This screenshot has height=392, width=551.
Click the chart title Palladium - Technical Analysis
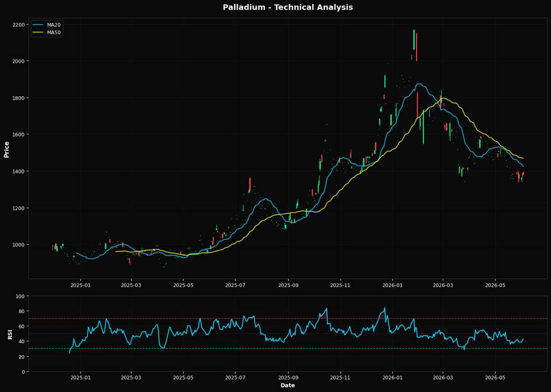click(x=287, y=7)
